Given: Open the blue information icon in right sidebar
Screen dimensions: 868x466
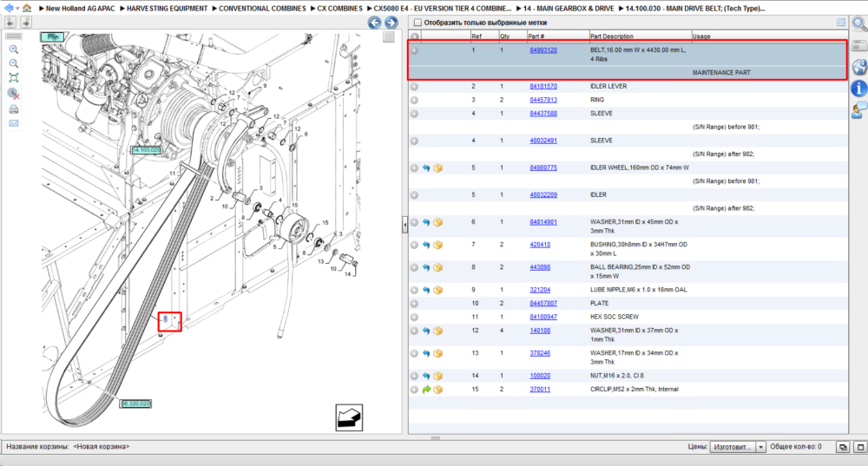Looking at the screenshot, I should coord(859,89).
